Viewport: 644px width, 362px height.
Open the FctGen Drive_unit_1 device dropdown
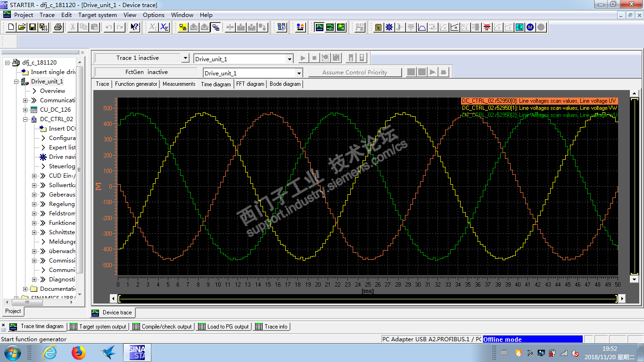click(299, 73)
